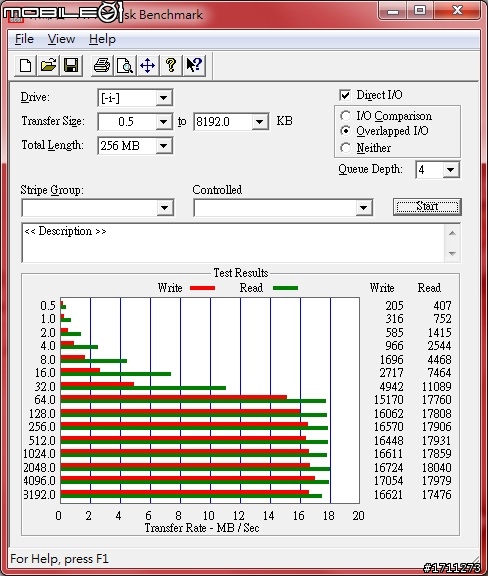Save results with the floppy disk icon

click(71, 66)
